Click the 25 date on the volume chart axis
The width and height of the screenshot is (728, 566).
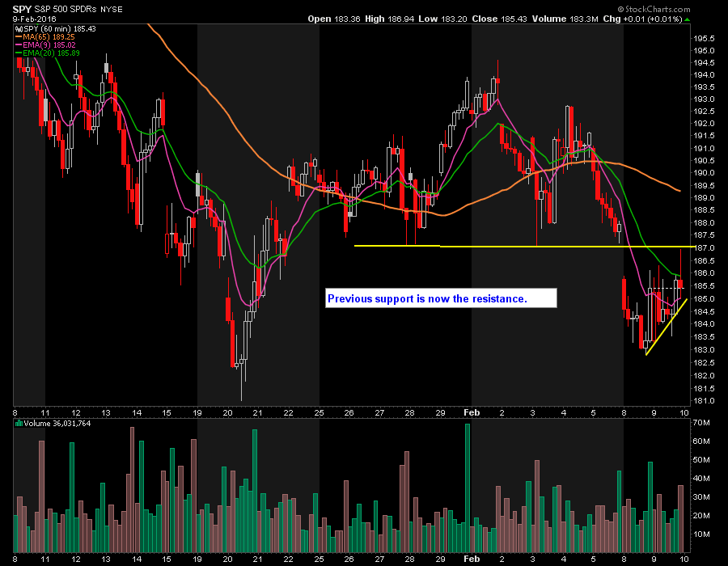click(319, 559)
